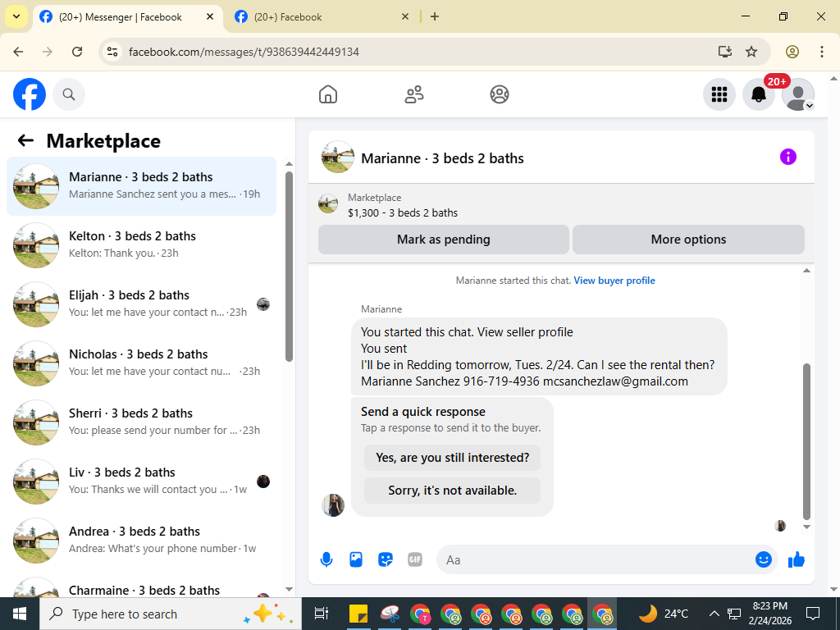Open the tab search dropdown arrow

pos(16,16)
